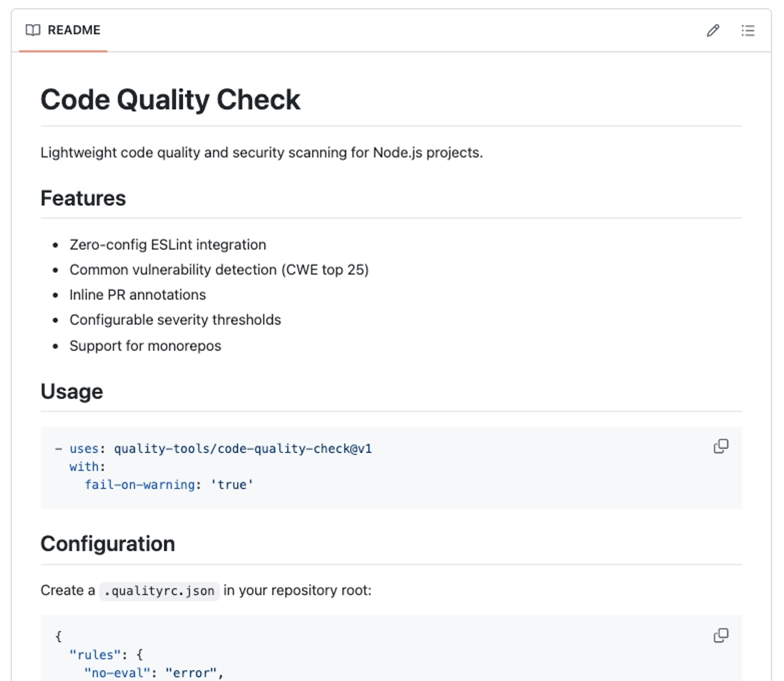Click the Configuration section heading

click(x=108, y=544)
